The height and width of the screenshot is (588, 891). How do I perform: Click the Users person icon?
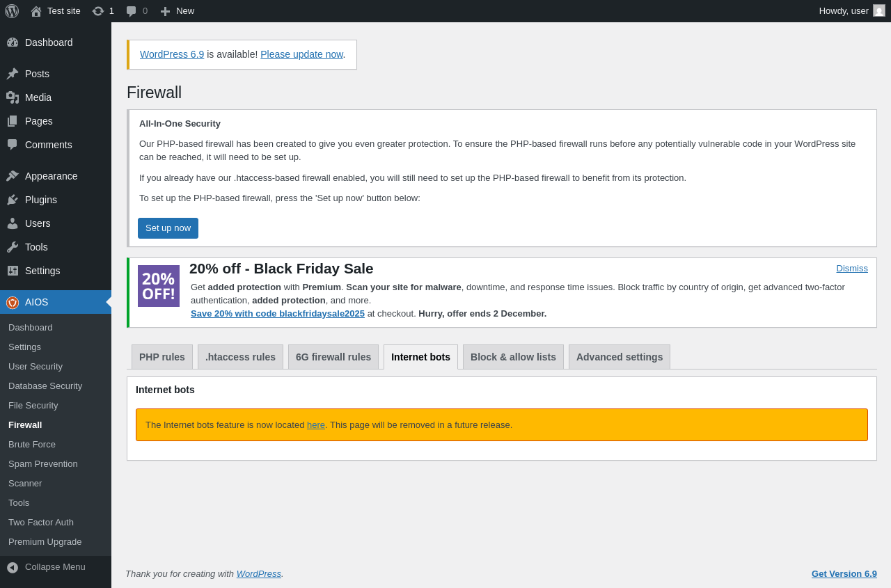[13, 223]
